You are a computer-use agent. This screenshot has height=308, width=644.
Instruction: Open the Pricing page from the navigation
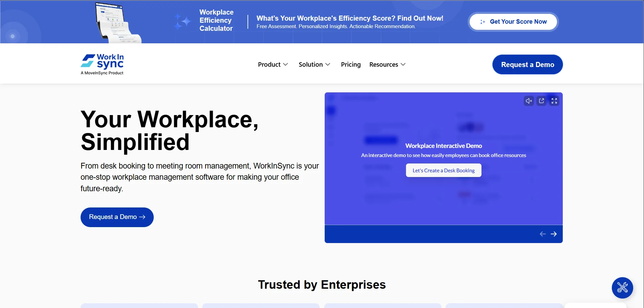351,64
